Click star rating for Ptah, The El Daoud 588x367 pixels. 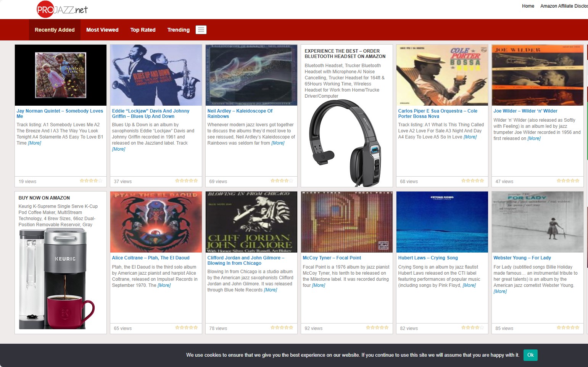(187, 328)
